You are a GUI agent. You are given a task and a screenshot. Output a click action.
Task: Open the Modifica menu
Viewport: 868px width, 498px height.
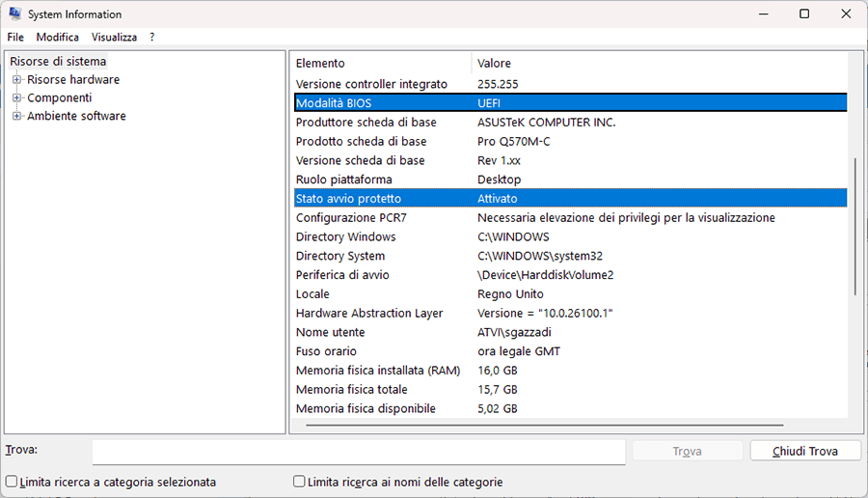point(58,37)
